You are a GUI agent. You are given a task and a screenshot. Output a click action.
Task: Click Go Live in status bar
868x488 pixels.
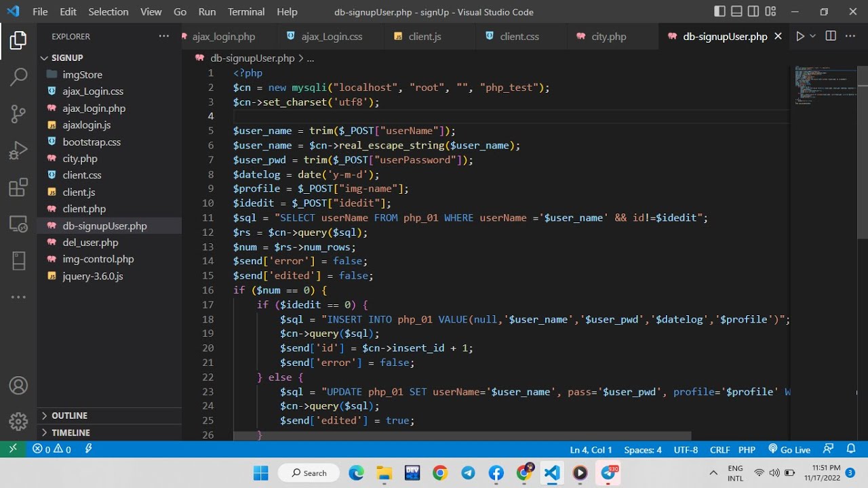point(789,449)
